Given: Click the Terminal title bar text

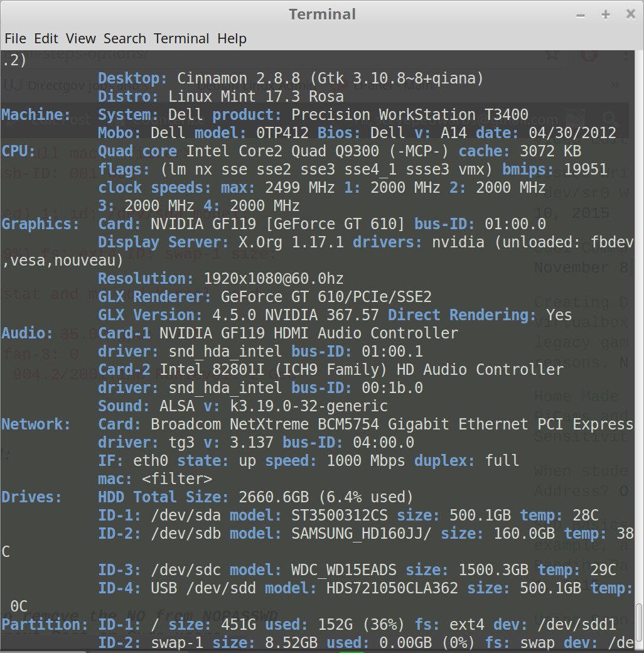Looking at the screenshot, I should click(x=322, y=14).
